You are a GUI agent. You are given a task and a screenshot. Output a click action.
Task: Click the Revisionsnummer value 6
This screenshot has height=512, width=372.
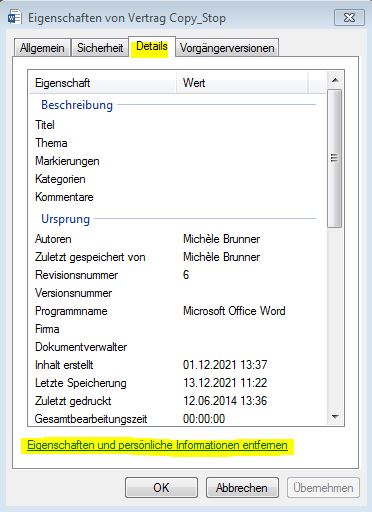[186, 275]
